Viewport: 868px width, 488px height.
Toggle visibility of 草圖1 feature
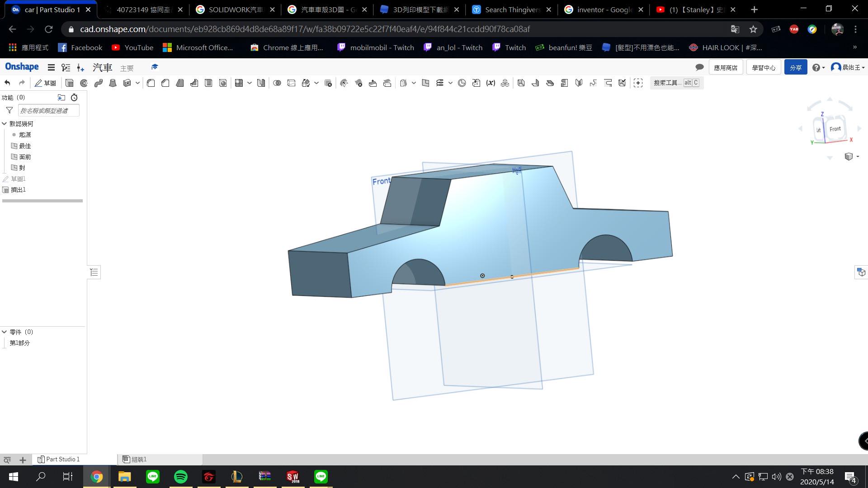click(x=6, y=179)
